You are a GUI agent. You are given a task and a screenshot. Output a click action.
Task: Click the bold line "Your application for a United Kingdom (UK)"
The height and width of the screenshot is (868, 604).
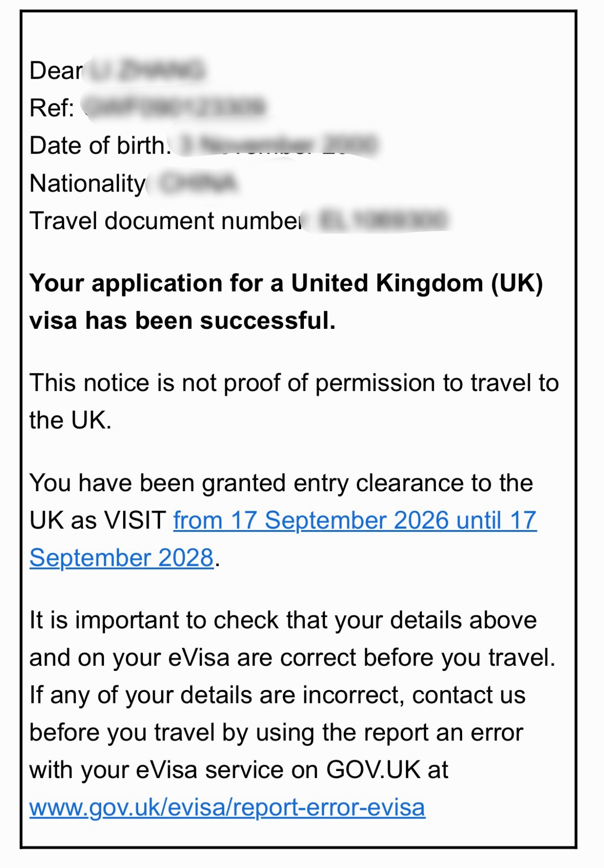(286, 284)
